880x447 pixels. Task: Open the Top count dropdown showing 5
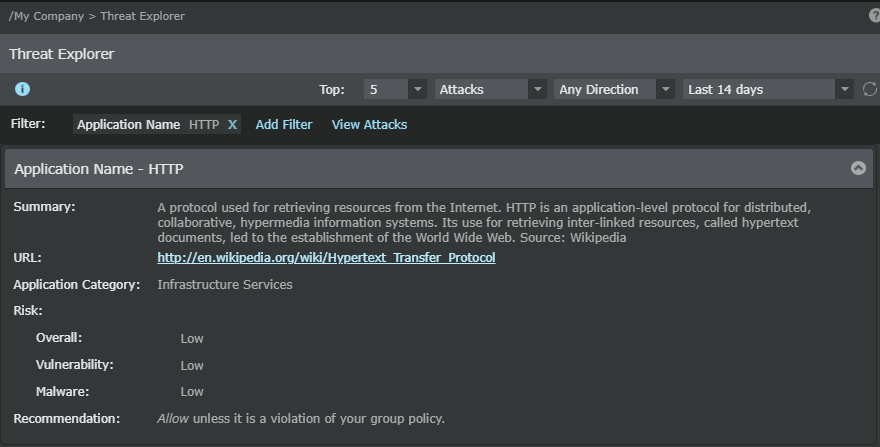[395, 89]
